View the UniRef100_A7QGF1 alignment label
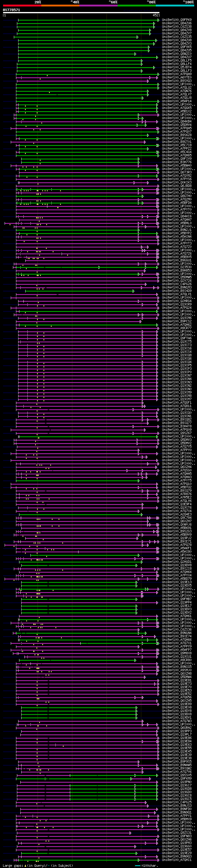197x868 pixels. tap(177, 403)
